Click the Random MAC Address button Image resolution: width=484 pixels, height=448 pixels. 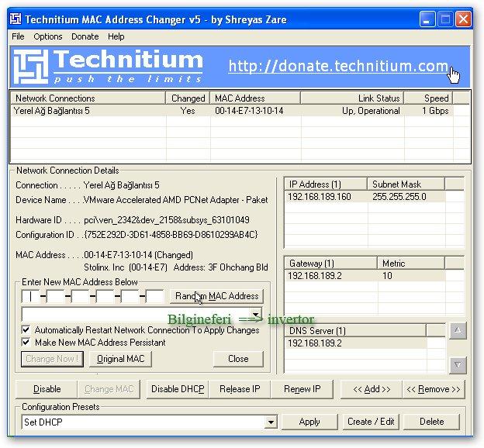click(216, 296)
